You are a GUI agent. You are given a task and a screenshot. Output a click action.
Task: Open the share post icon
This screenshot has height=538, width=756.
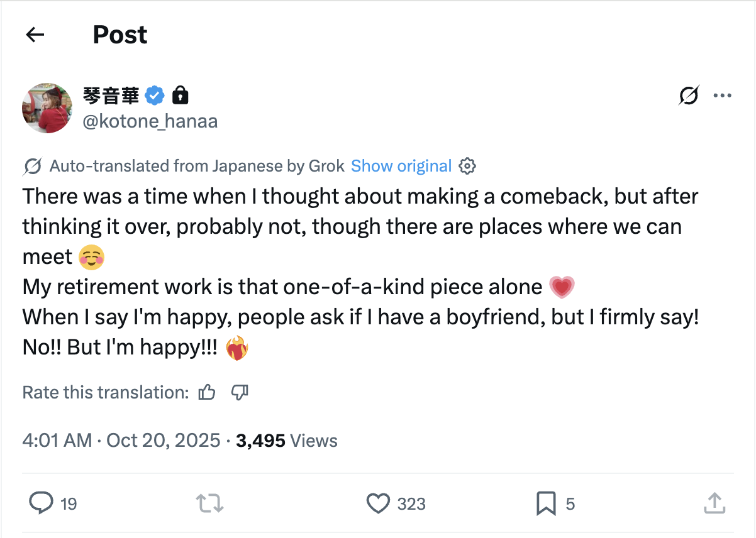click(x=714, y=503)
